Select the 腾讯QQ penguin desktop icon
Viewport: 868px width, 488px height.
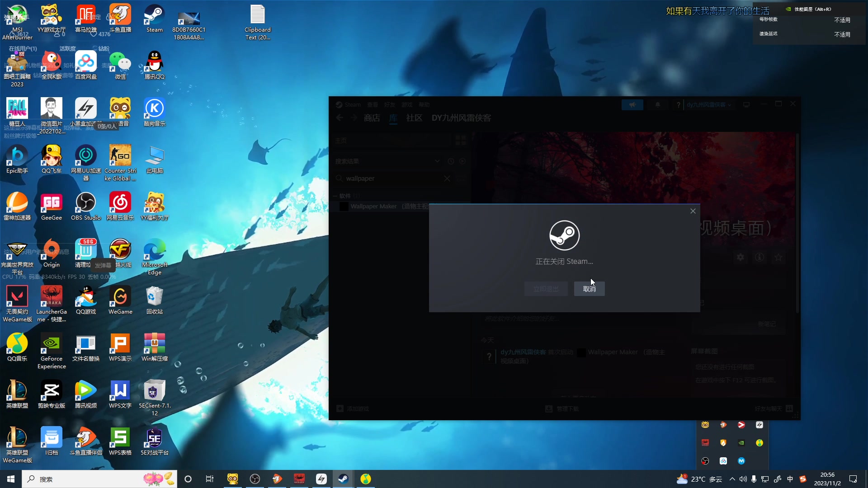pos(155,66)
